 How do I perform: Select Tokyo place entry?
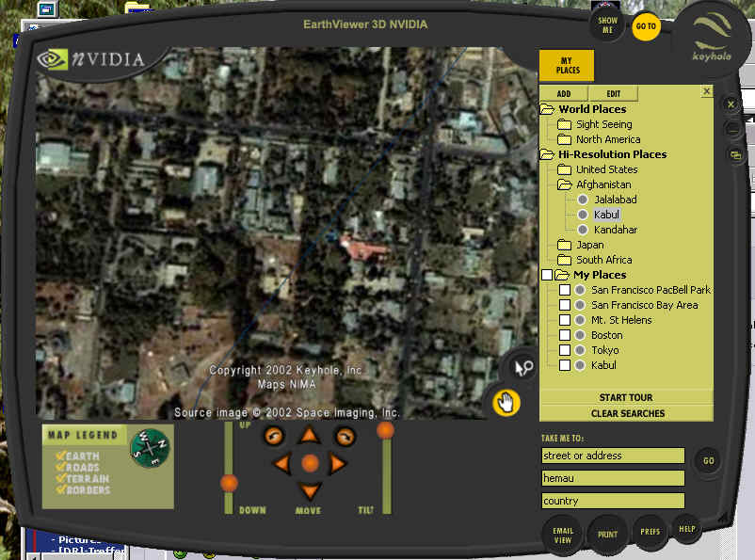click(x=604, y=350)
